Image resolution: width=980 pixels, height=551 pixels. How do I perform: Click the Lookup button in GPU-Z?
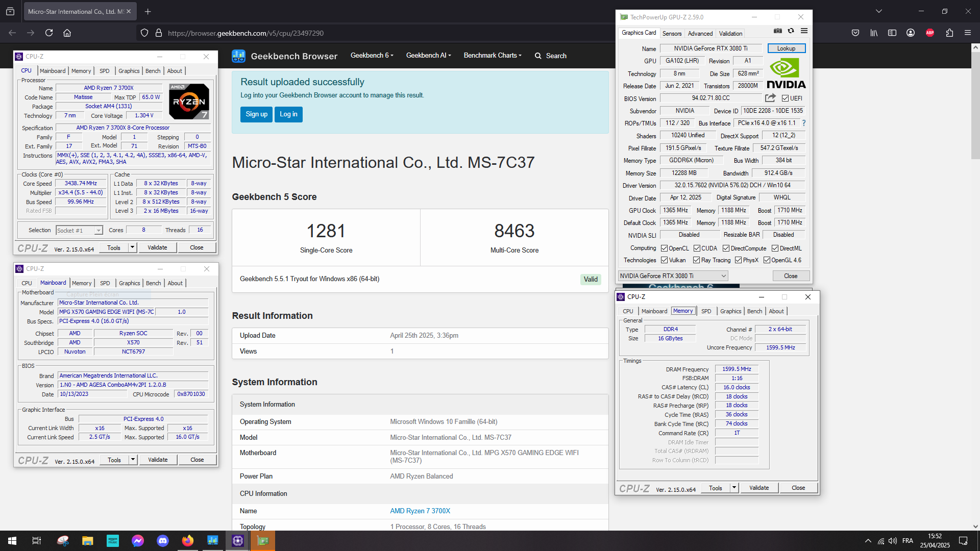click(x=786, y=48)
